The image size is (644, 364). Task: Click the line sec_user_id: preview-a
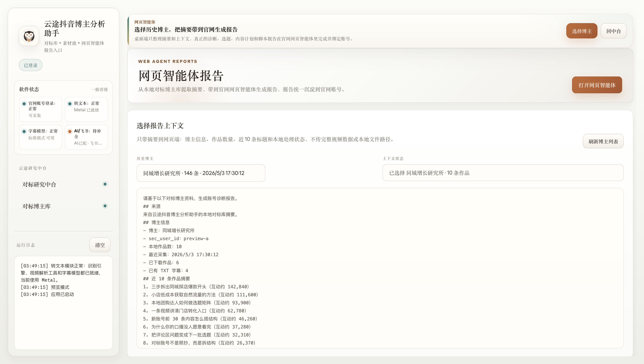pyautogui.click(x=176, y=239)
